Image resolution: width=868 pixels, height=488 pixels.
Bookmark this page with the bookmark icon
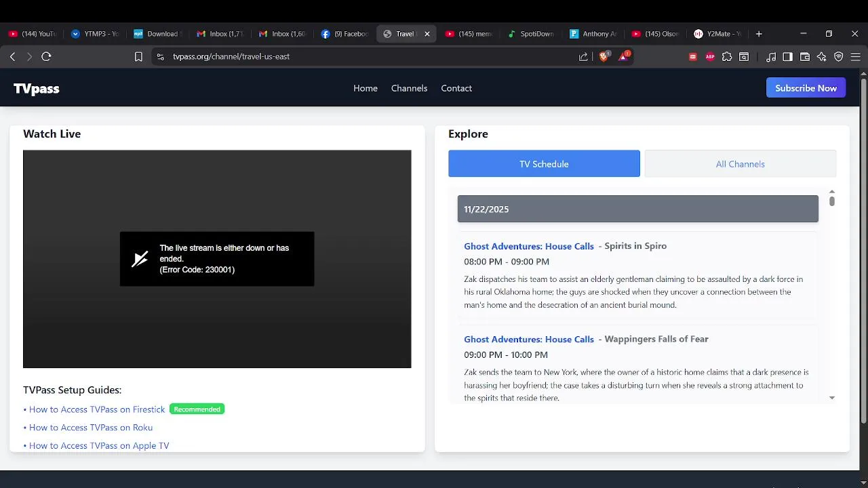[x=138, y=57]
